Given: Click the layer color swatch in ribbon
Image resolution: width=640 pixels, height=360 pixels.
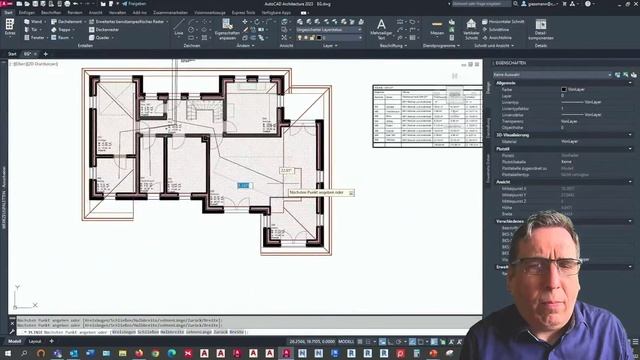Looking at the screenshot, I should click(319, 38).
